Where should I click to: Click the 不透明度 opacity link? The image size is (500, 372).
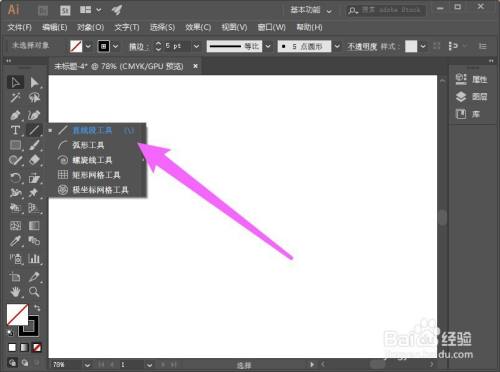tap(362, 46)
